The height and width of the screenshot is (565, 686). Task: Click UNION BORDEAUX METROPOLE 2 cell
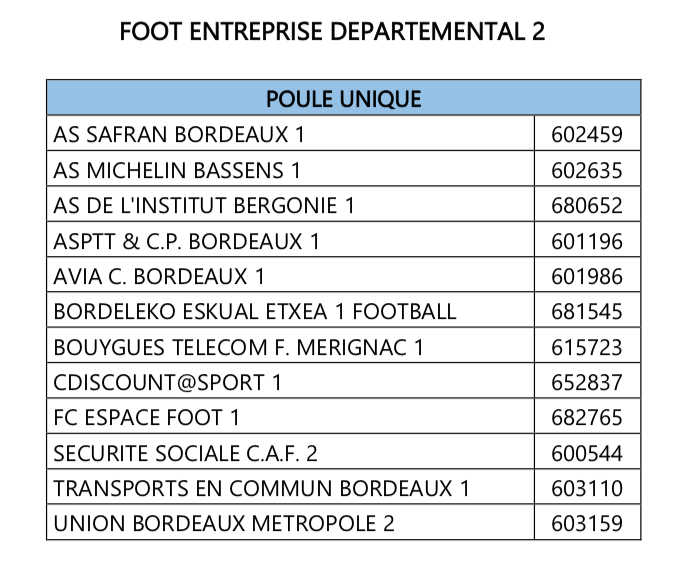click(290, 523)
